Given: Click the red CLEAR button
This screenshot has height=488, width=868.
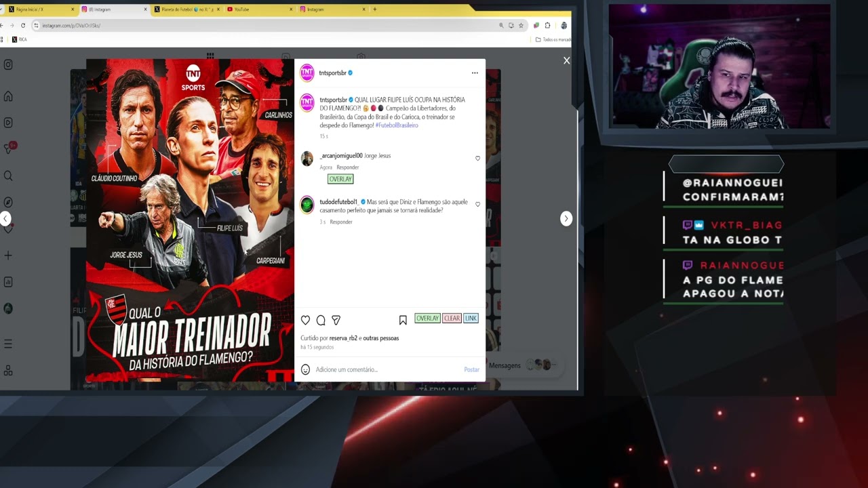Looking at the screenshot, I should [452, 319].
